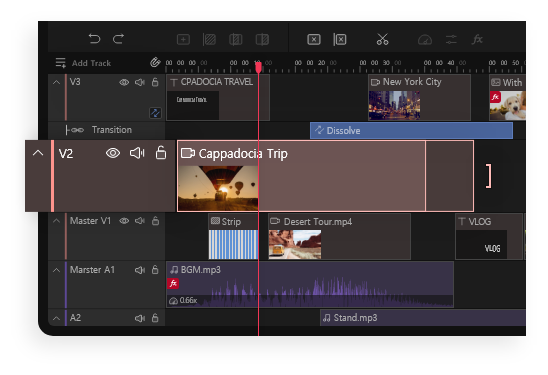Viewport: 548px width, 375px height.
Task: Open the adjustment sliders tool
Action: (x=451, y=39)
